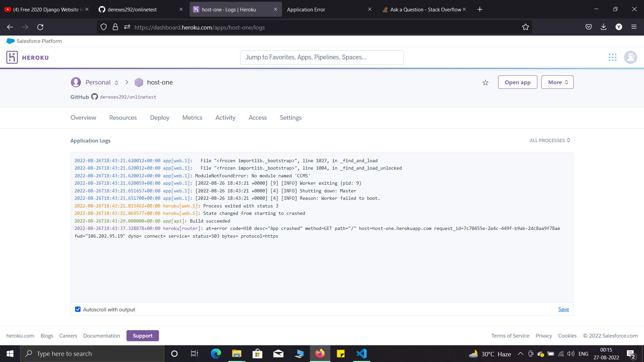Screen dimensions: 644x362
Task: Open the heroku.com footer link
Action: 20,336
